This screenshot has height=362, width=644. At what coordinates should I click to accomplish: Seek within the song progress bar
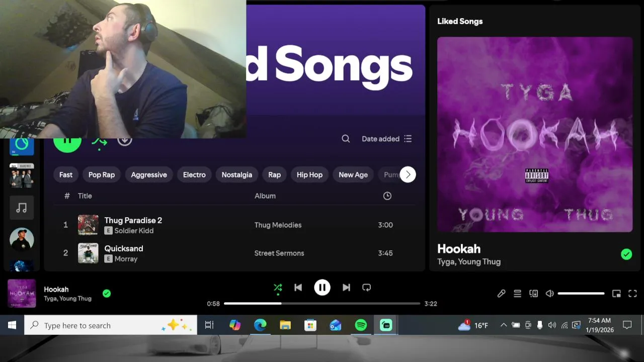point(322,304)
